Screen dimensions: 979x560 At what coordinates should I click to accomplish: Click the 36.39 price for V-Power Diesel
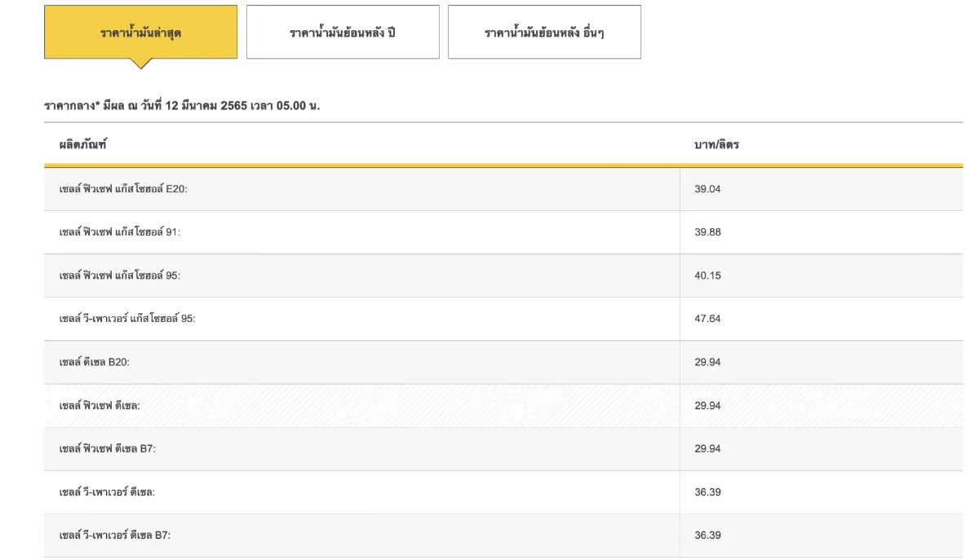(707, 492)
